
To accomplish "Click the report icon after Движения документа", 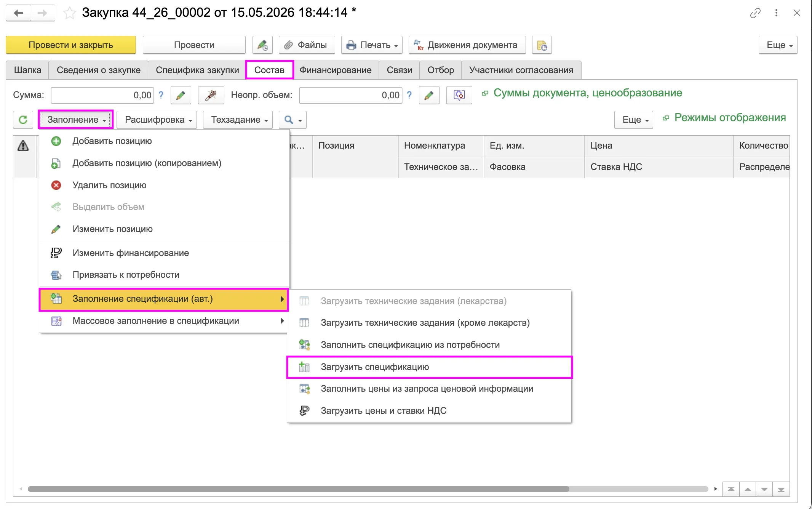I will [x=542, y=45].
